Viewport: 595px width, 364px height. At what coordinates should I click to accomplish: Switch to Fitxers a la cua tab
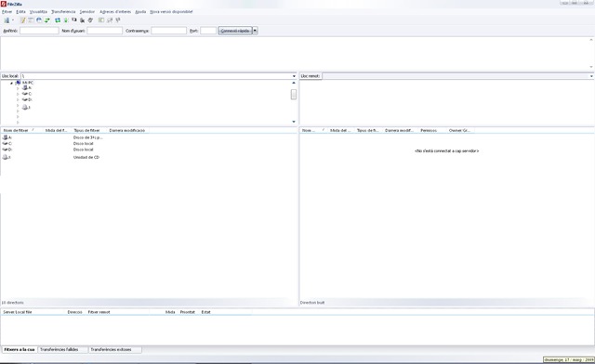pos(20,349)
